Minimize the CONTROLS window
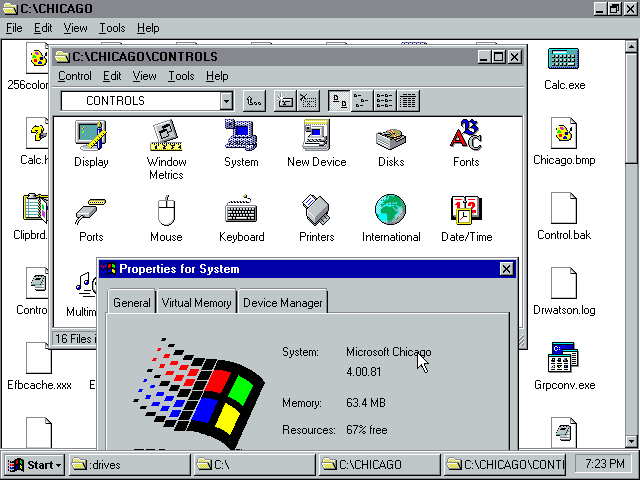 tap(484, 57)
